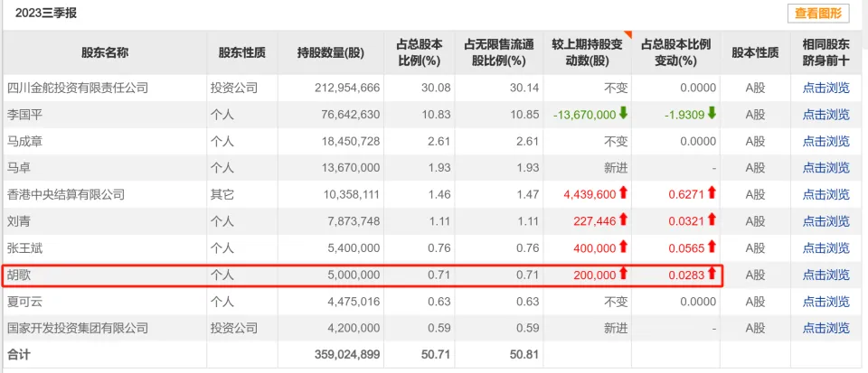868x373 pixels.
Task: Open 点击浏览 link for 香港中央结算有限公司
Action: point(826,194)
